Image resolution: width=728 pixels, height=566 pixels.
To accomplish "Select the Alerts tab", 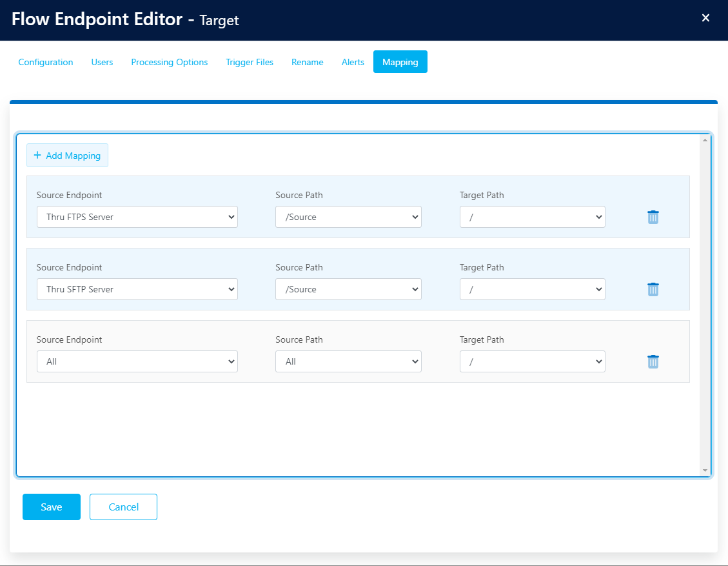I will pos(353,63).
